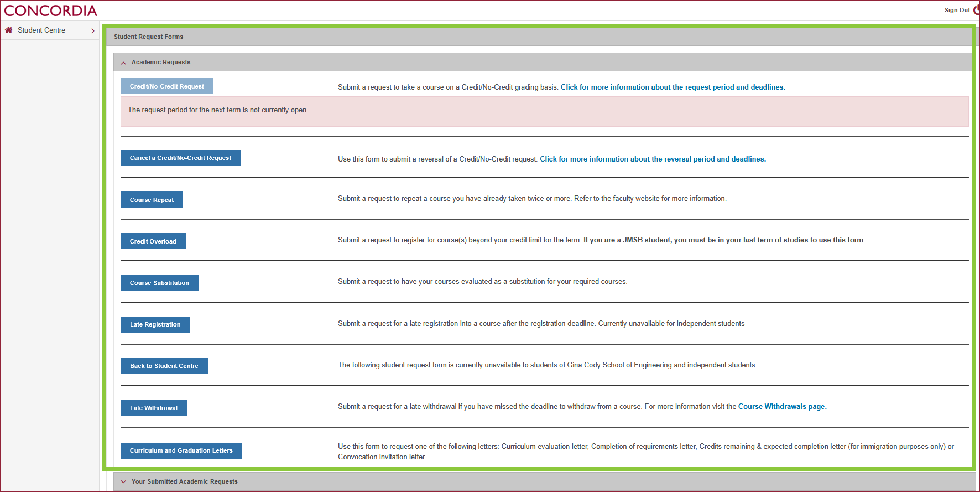The height and width of the screenshot is (492, 980).
Task: Click the Gina Cody School unavailable notice
Action: [548, 365]
